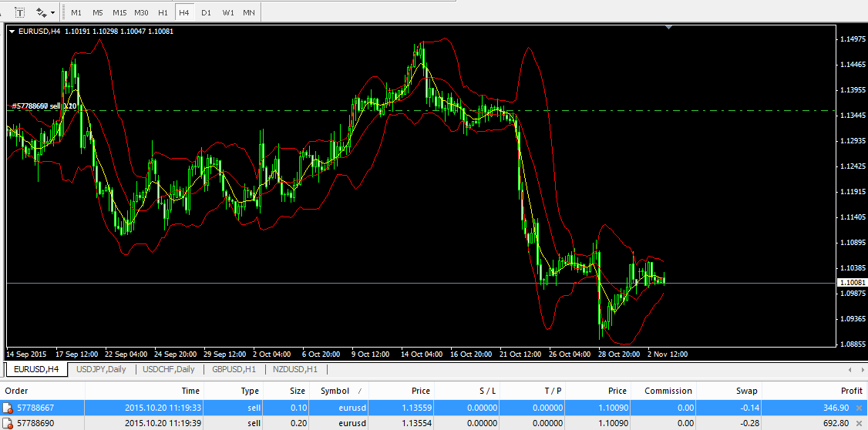The width and height of the screenshot is (868, 430).
Task: Open the EURUSD,H4 chart tab
Action: point(36,369)
